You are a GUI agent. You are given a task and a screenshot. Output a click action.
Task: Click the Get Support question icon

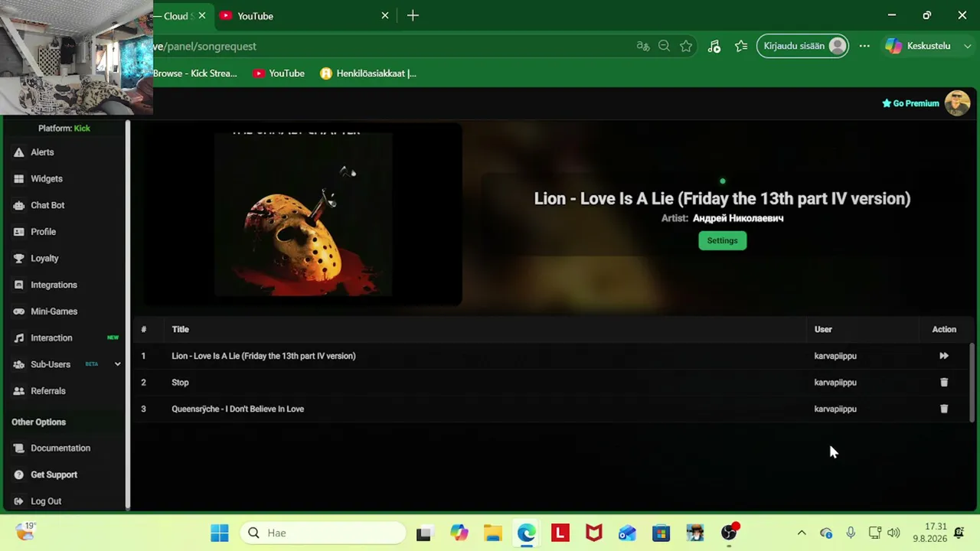[x=18, y=474]
